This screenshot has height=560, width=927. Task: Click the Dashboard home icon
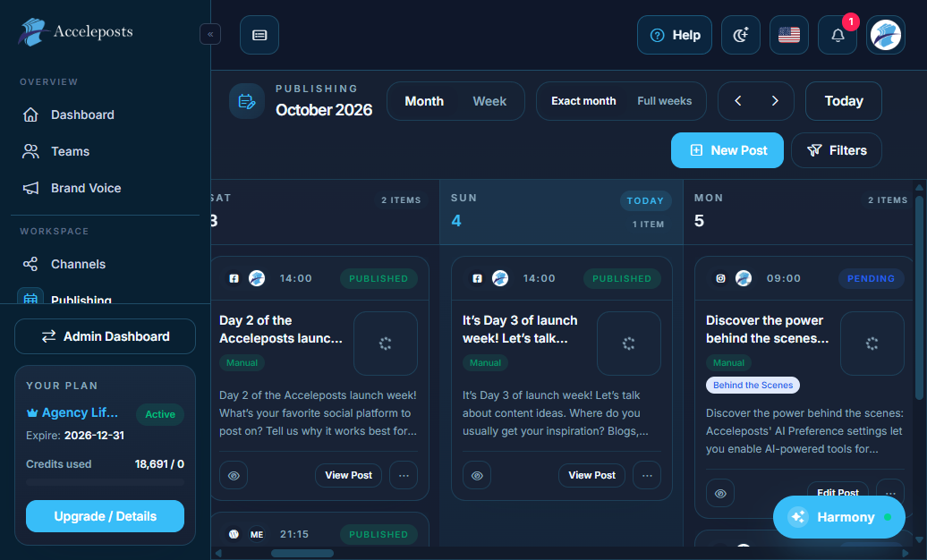pos(30,115)
